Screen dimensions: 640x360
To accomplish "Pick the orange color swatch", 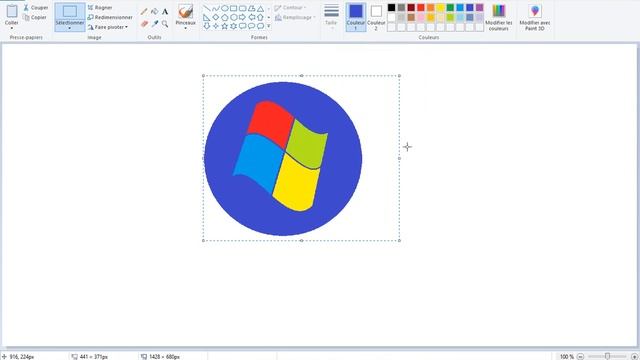I will coord(431,8).
